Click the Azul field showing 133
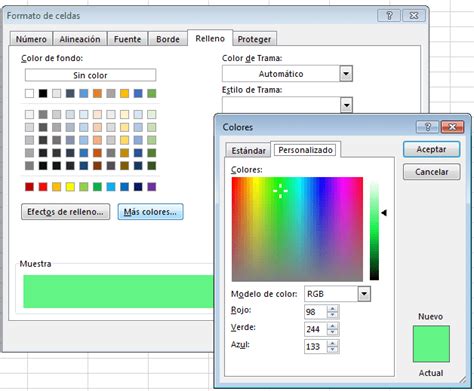Image resolution: width=474 pixels, height=391 pixels. [316, 347]
